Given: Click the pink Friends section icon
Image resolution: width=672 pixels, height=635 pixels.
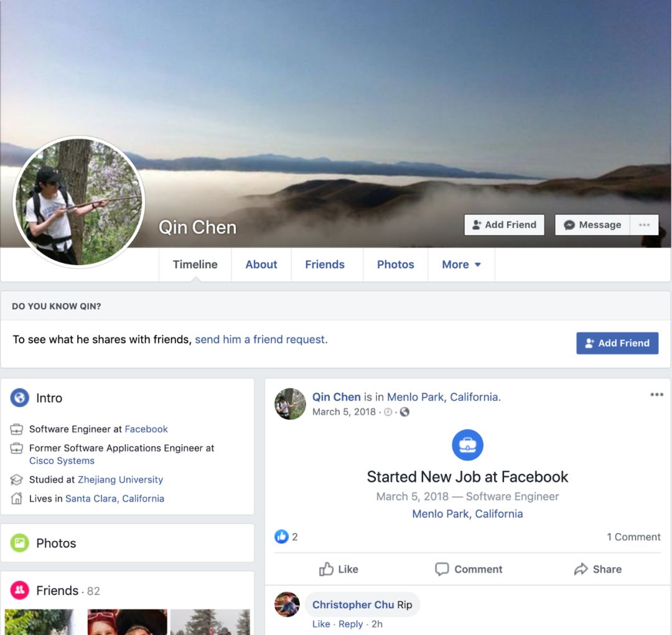Looking at the screenshot, I should [x=20, y=590].
